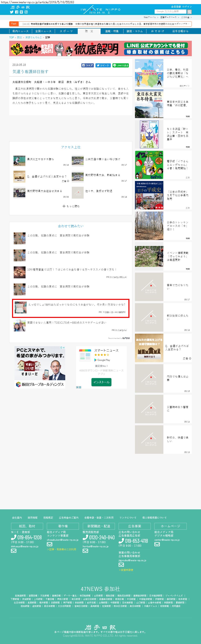Share article via Facebook シェア button
Image resolution: width=201 pixels, height=644 pixels.
88,65
